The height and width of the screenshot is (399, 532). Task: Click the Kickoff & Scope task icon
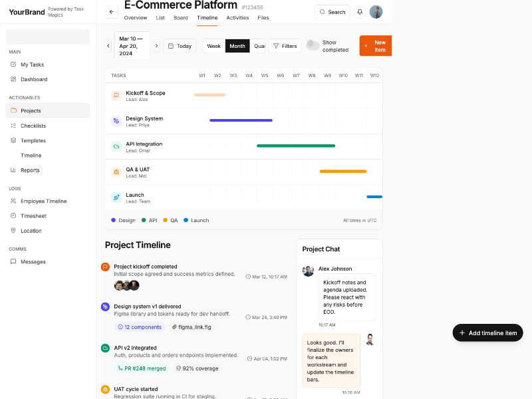(116, 96)
